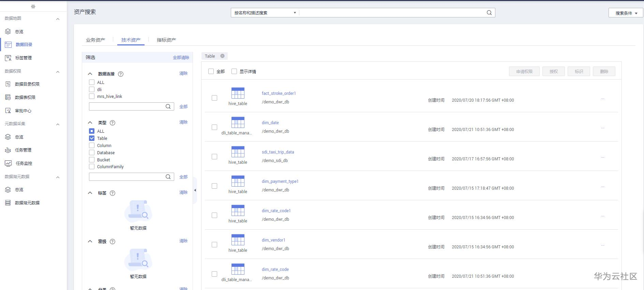Select the checkbox for dim_vendor1 row
644x290 pixels.
[x=214, y=245]
